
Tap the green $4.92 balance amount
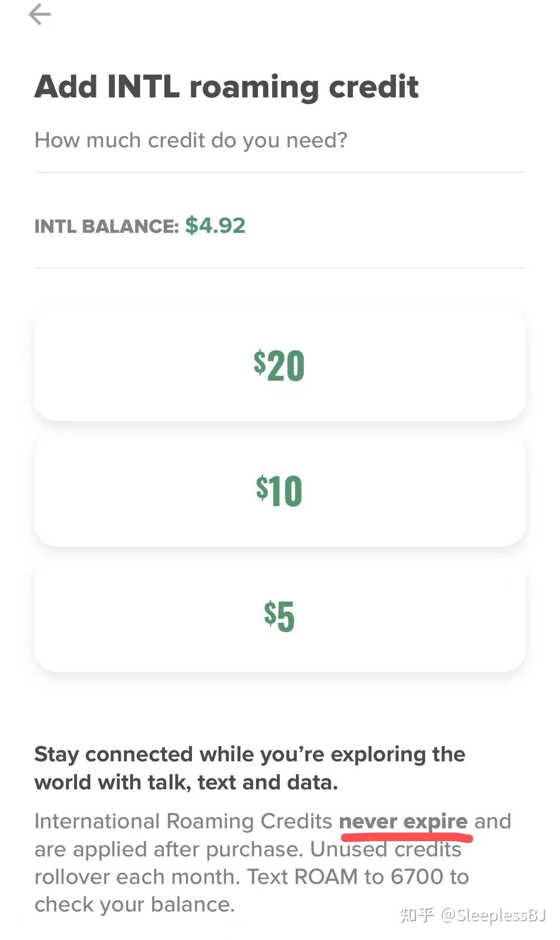215,226
